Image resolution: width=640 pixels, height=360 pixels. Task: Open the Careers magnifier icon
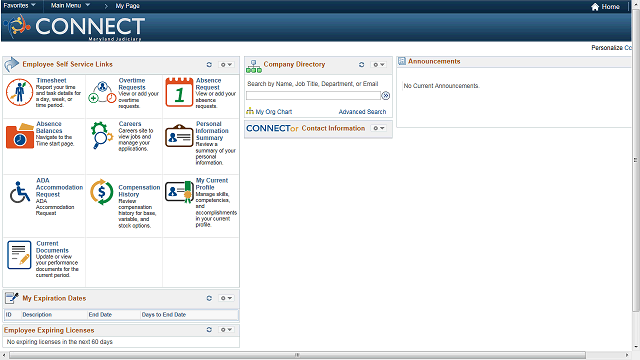[x=102, y=136]
